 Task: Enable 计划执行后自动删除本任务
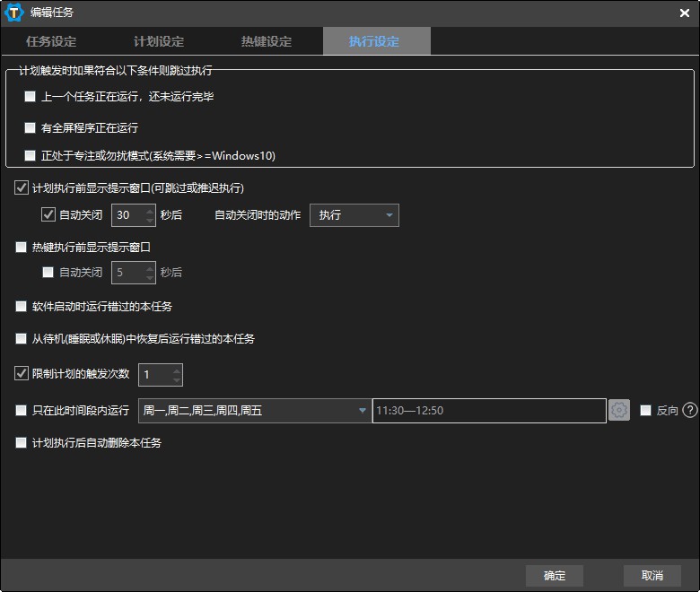[x=21, y=442]
